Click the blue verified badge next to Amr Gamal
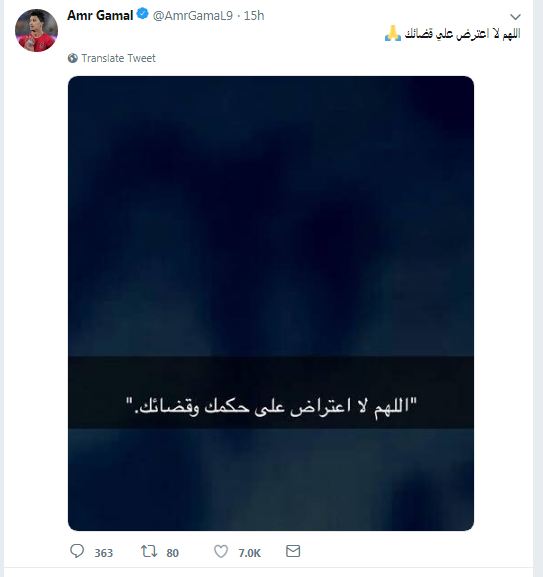This screenshot has width=543, height=577. pos(142,14)
